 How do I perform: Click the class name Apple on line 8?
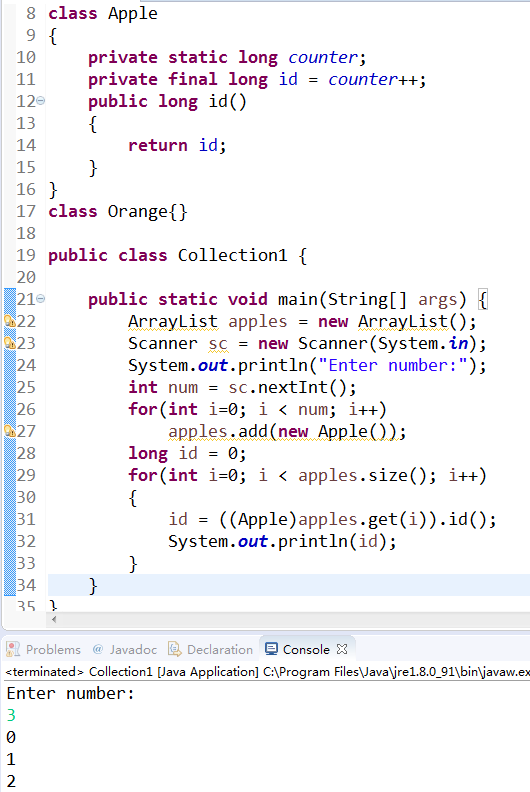click(133, 14)
